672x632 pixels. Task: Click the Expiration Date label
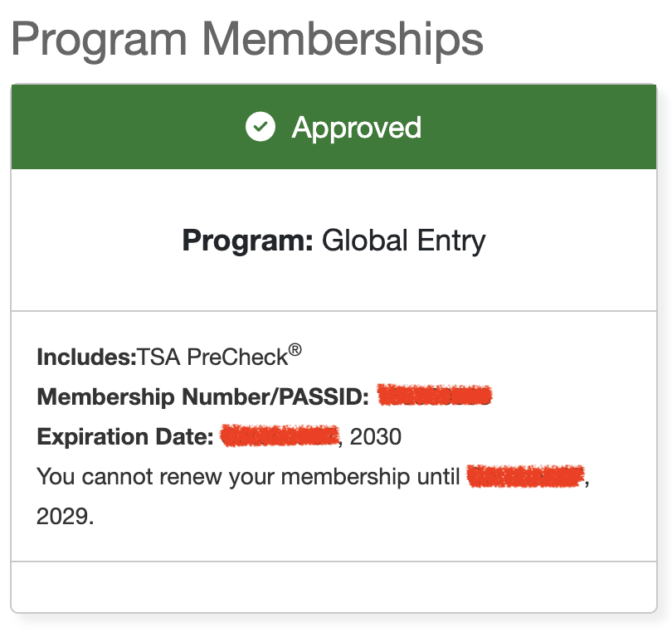coord(125,437)
